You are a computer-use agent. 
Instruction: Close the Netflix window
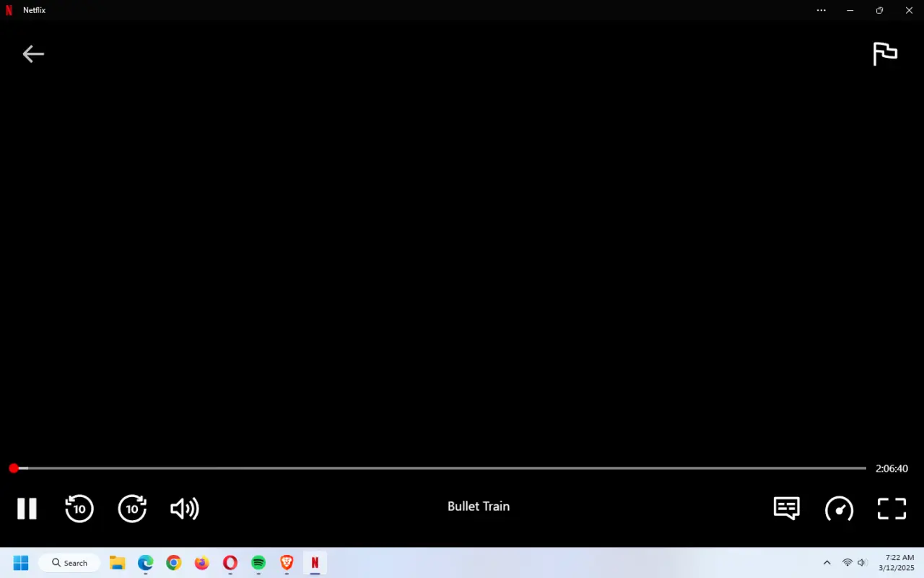coord(909,10)
